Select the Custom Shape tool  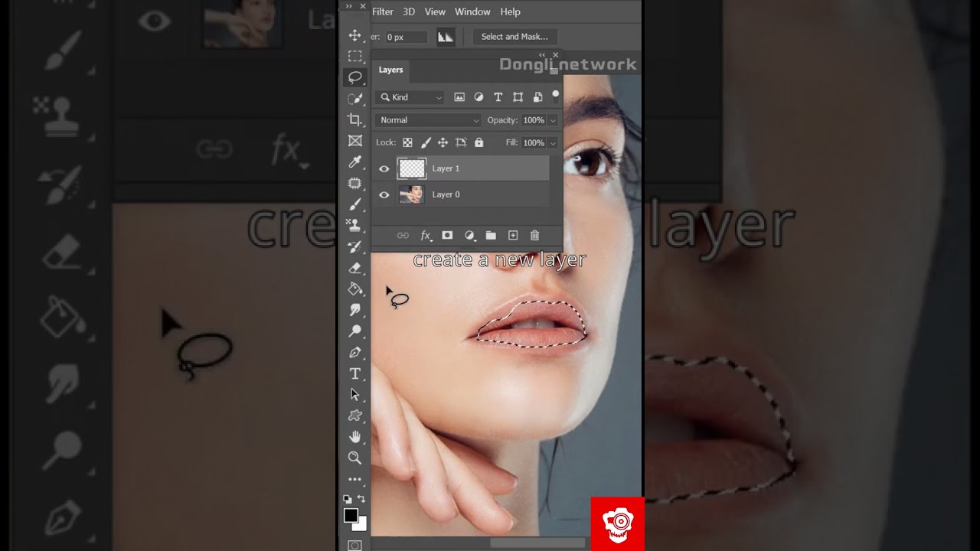(355, 416)
